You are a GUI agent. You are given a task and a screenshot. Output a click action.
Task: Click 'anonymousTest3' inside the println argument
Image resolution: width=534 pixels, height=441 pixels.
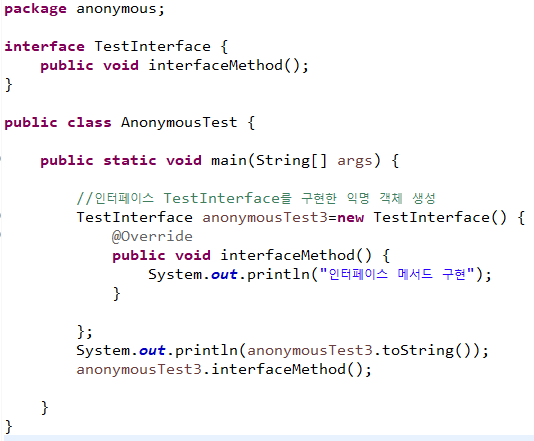coord(310,350)
